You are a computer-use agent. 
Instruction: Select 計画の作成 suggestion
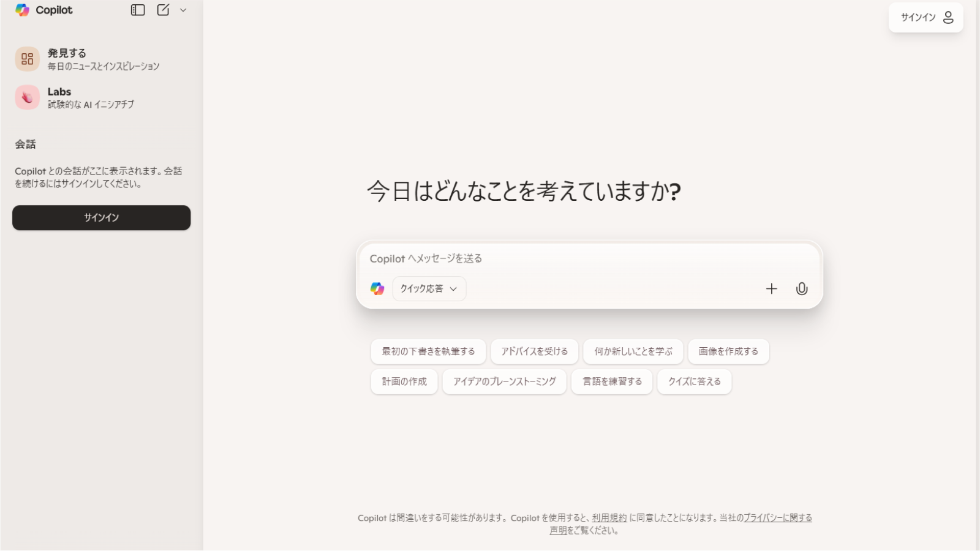point(404,381)
